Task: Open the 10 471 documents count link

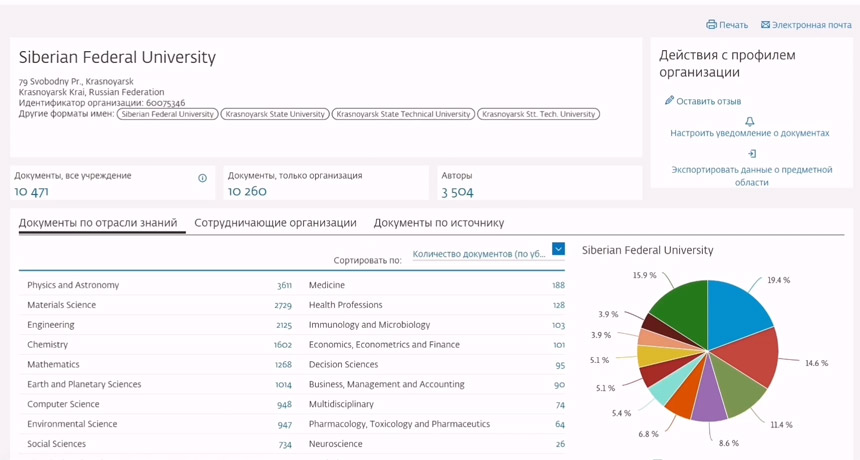Action: pyautogui.click(x=31, y=191)
